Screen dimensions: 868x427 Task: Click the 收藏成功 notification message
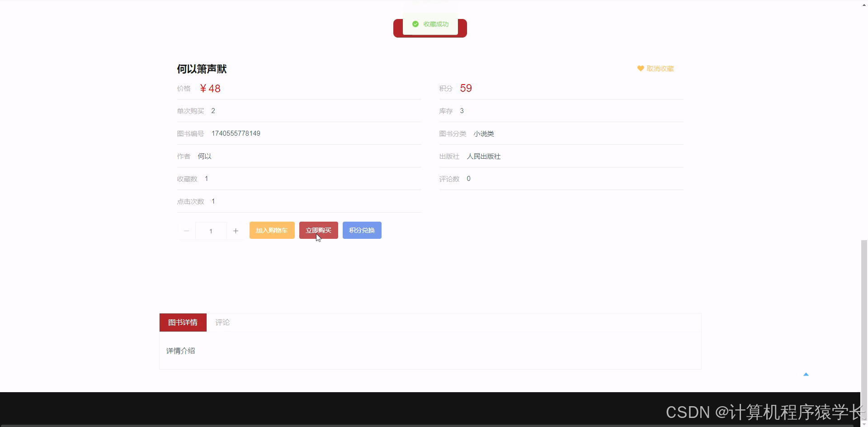tap(430, 24)
